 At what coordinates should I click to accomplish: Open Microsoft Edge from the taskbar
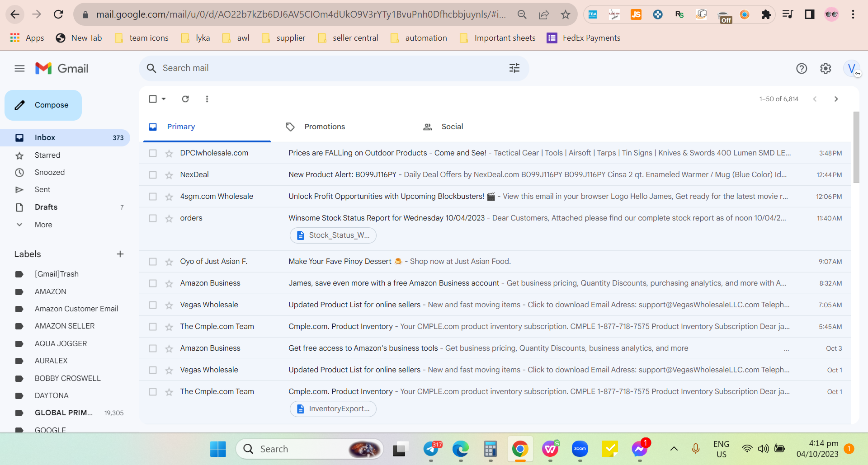461,449
